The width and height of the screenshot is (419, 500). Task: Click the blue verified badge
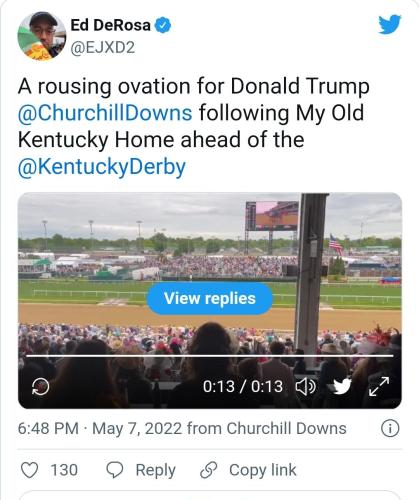[163, 25]
